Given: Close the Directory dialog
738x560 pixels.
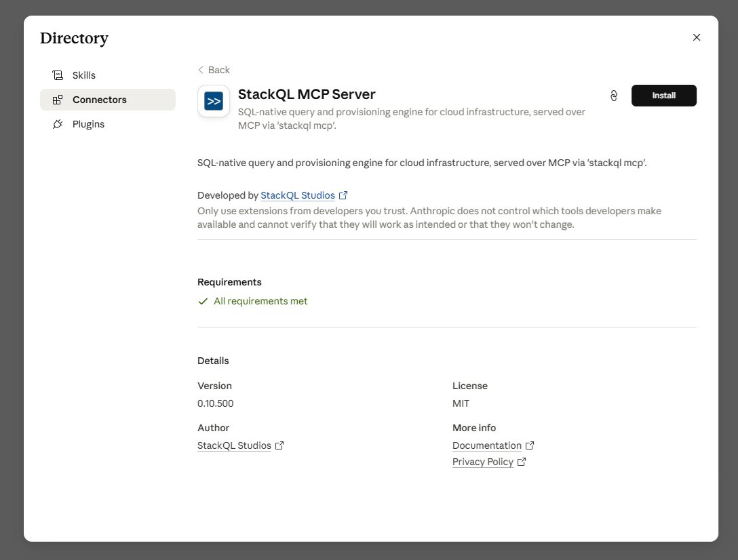Looking at the screenshot, I should point(697,37).
